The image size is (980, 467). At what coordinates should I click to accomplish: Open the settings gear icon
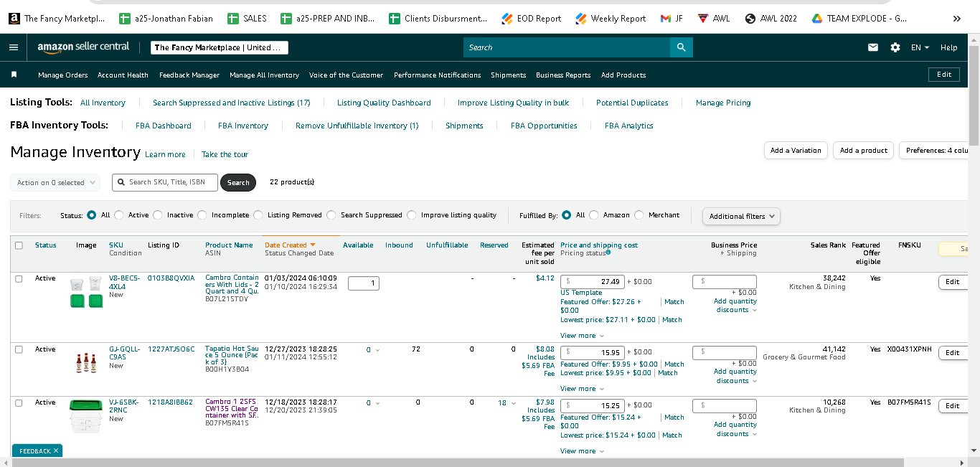[895, 47]
